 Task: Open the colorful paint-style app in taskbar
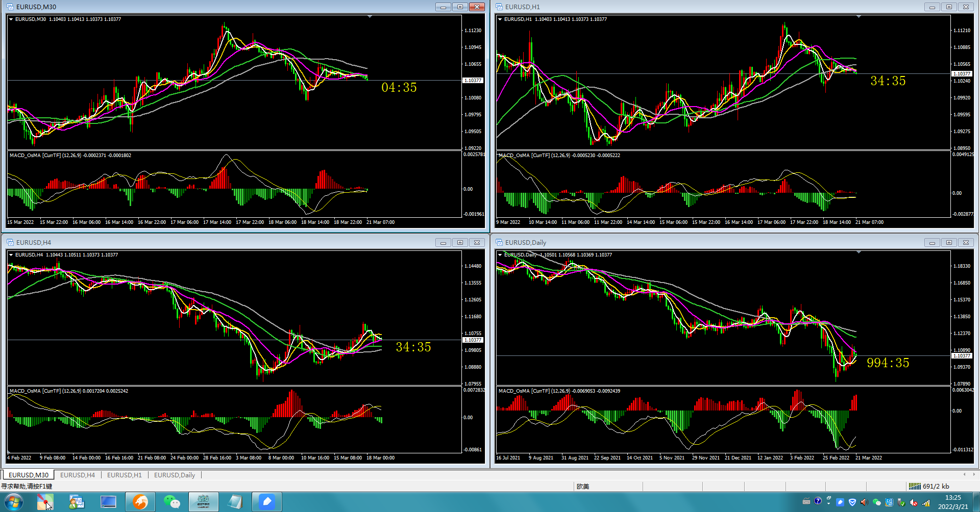point(45,502)
